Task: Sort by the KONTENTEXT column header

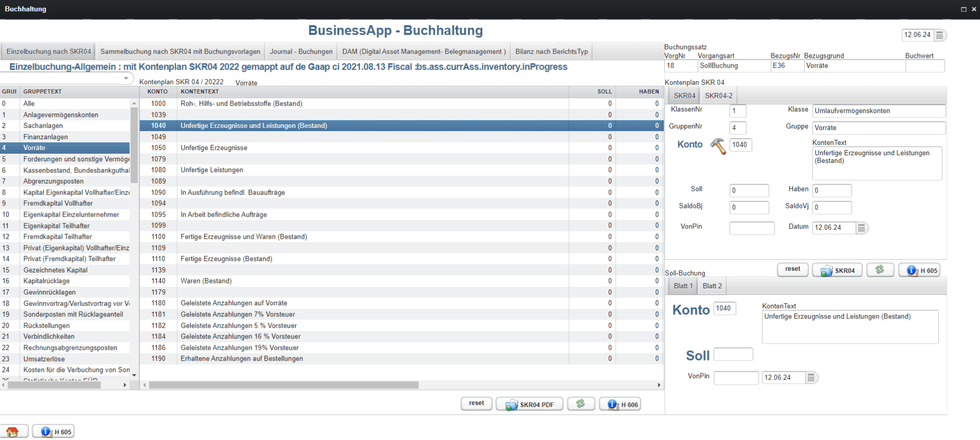Action: pyautogui.click(x=373, y=92)
